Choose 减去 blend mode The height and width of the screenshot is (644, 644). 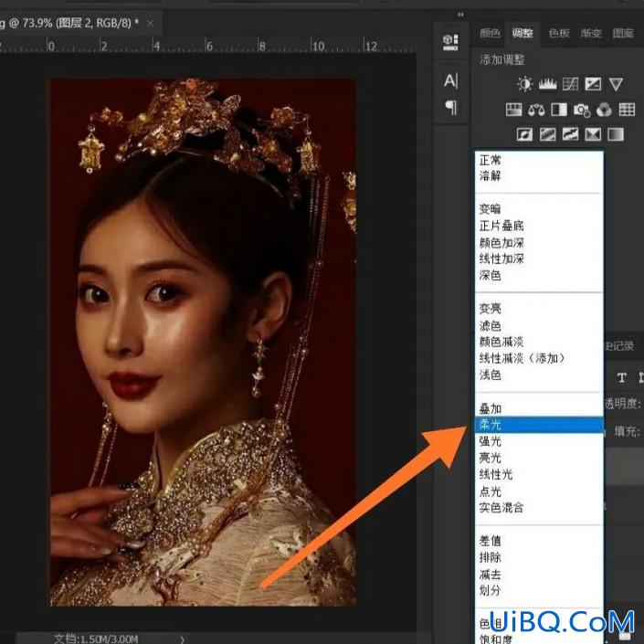coord(539,575)
